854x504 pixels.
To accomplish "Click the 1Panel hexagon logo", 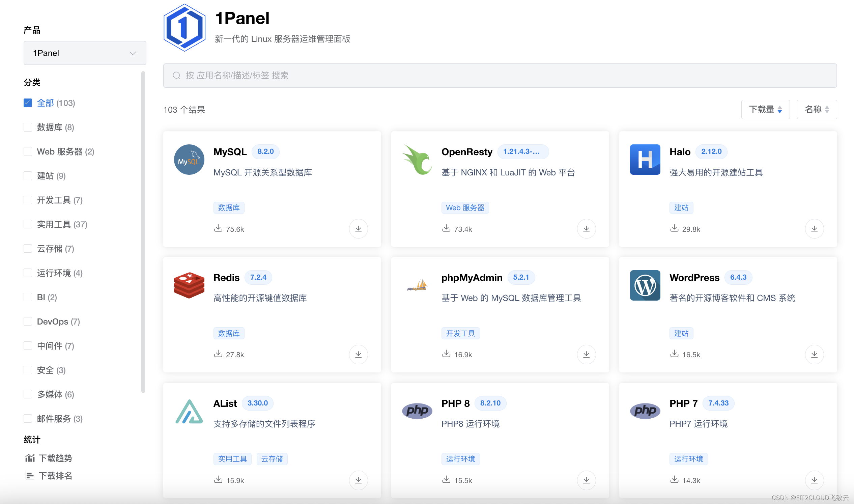I will [x=184, y=28].
